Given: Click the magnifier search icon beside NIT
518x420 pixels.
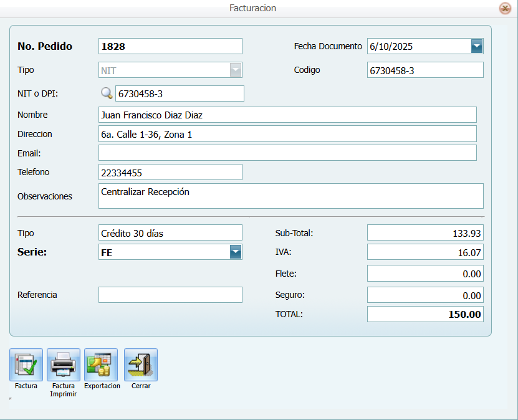Looking at the screenshot, I should [x=107, y=93].
